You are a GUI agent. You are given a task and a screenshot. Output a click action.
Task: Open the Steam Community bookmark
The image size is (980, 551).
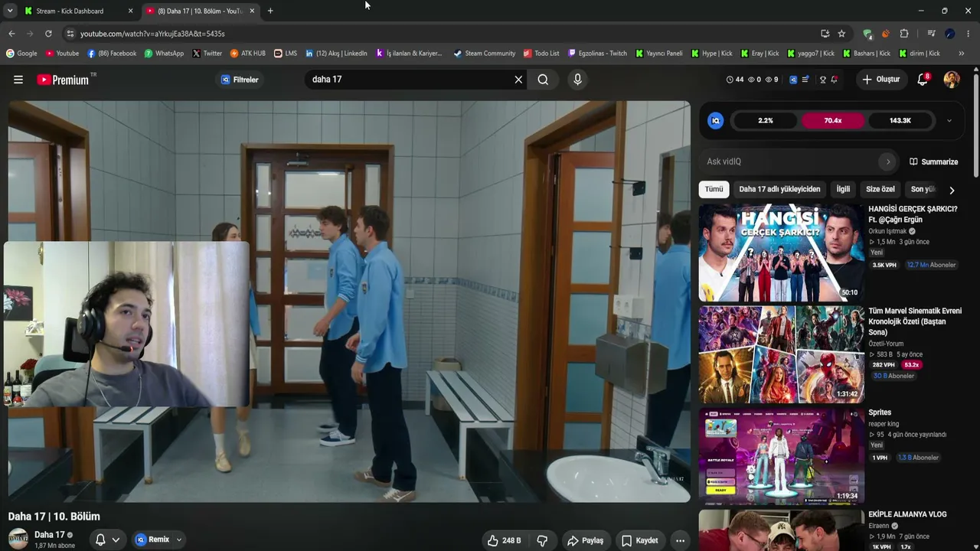click(x=484, y=54)
